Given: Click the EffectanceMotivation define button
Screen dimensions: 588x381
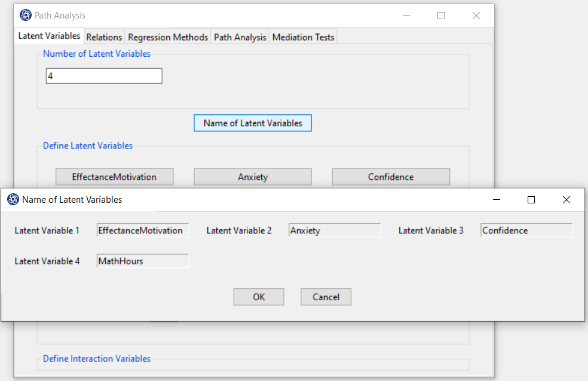Looking at the screenshot, I should tap(114, 177).
